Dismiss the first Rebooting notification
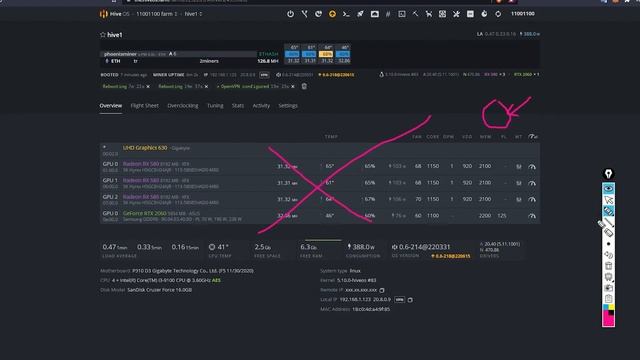The width and height of the screenshot is (640, 360). pos(148,87)
